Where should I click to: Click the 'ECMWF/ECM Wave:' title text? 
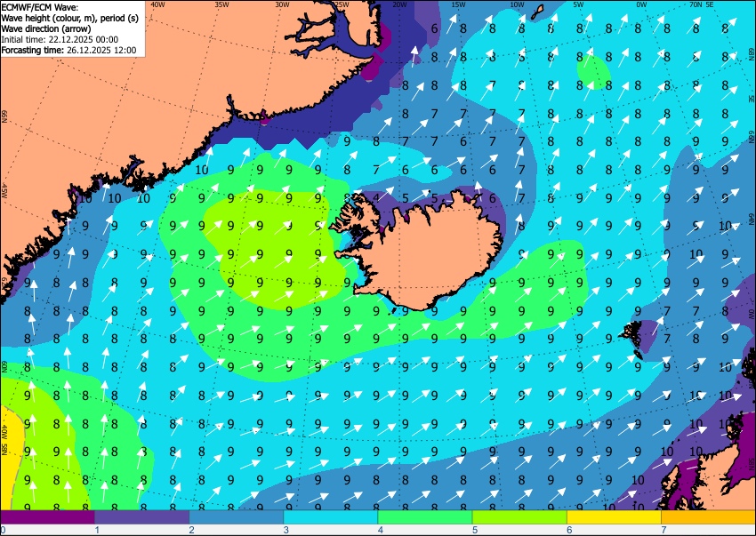[x=40, y=7]
